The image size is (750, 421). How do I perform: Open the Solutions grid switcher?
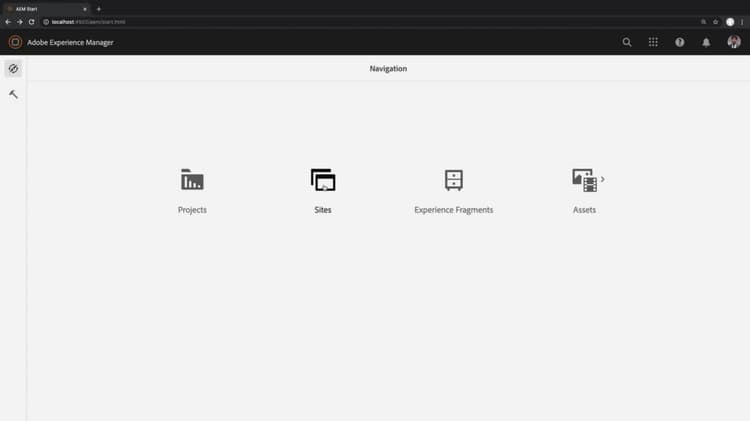point(653,42)
